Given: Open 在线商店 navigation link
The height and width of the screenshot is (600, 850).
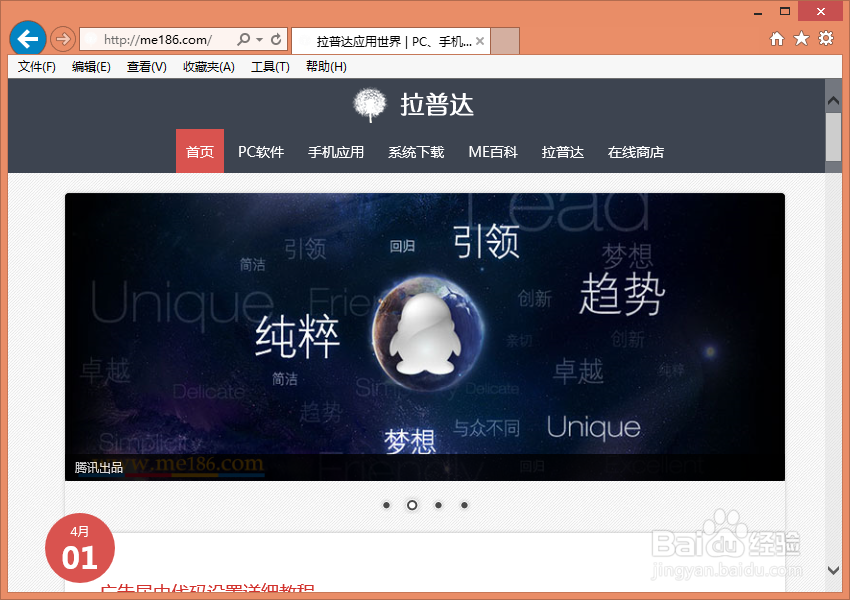Looking at the screenshot, I should pyautogui.click(x=636, y=152).
